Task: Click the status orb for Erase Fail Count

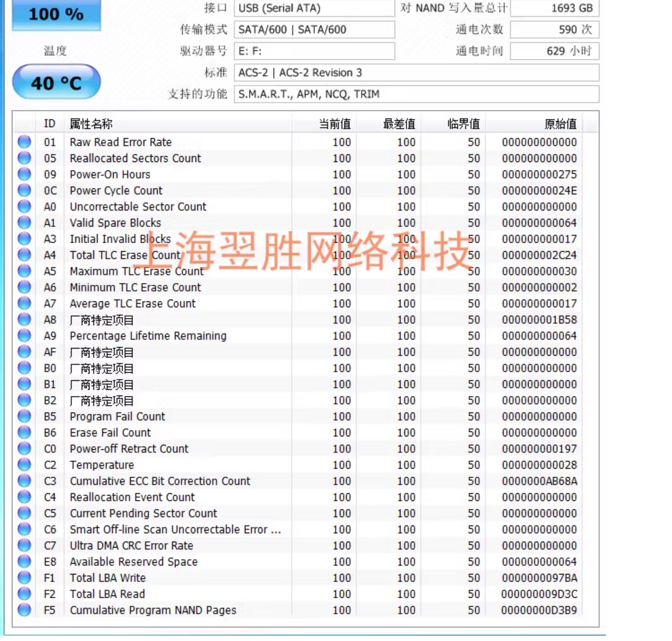Action: 24,432
